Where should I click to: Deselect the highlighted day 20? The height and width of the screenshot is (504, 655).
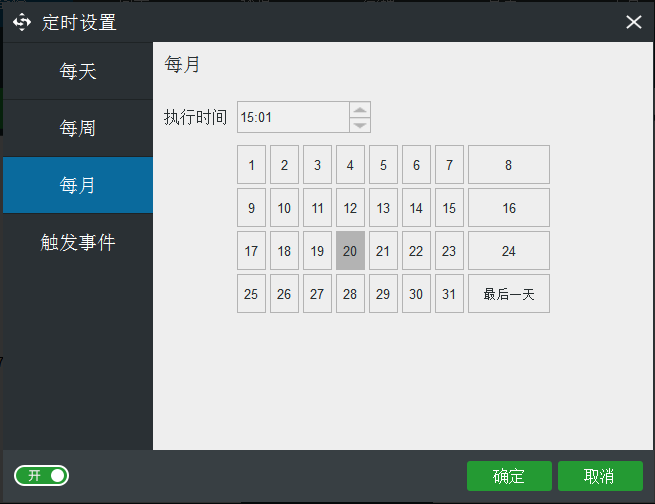coord(350,251)
